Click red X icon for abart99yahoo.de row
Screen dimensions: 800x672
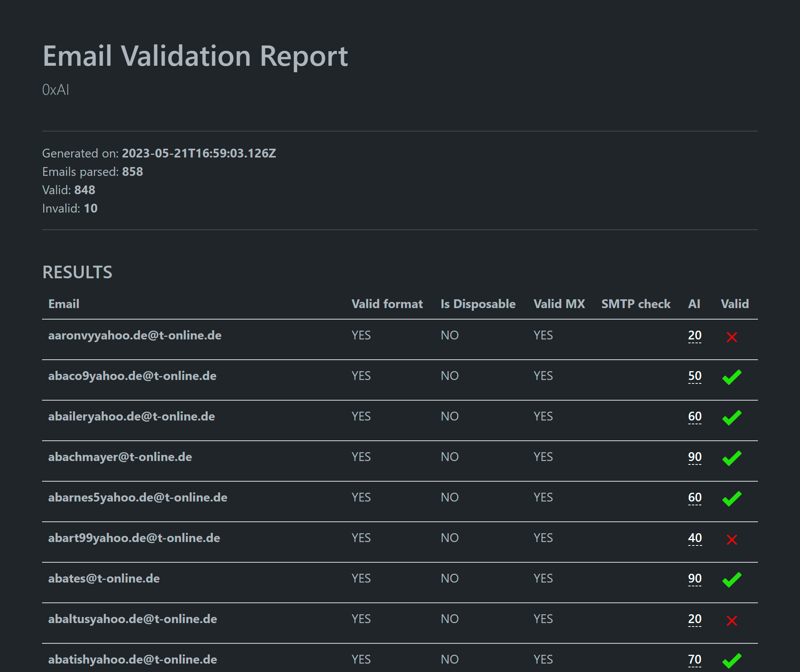coord(732,539)
